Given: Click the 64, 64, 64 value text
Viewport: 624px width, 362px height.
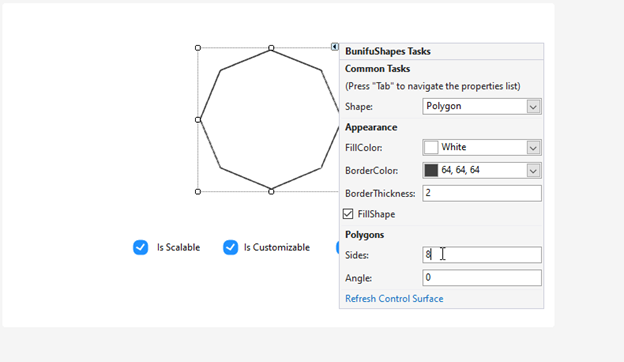Looking at the screenshot, I should point(460,170).
